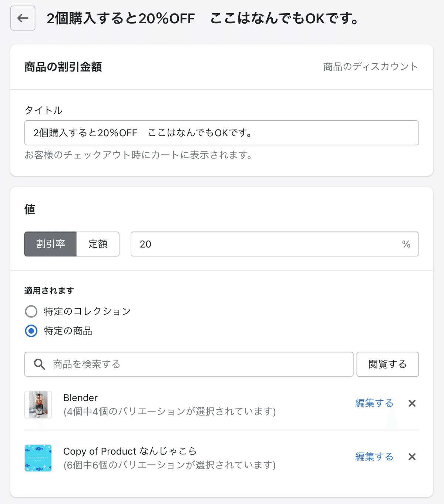444x504 pixels.
Task: Click the 商品のディスカウント label
Action: [x=371, y=67]
